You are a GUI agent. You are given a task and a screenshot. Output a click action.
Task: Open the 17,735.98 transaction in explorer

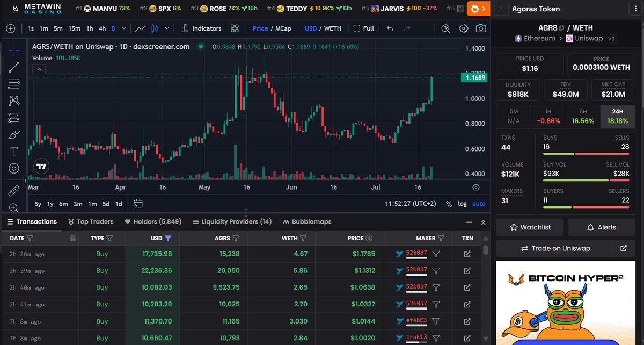tap(467, 254)
